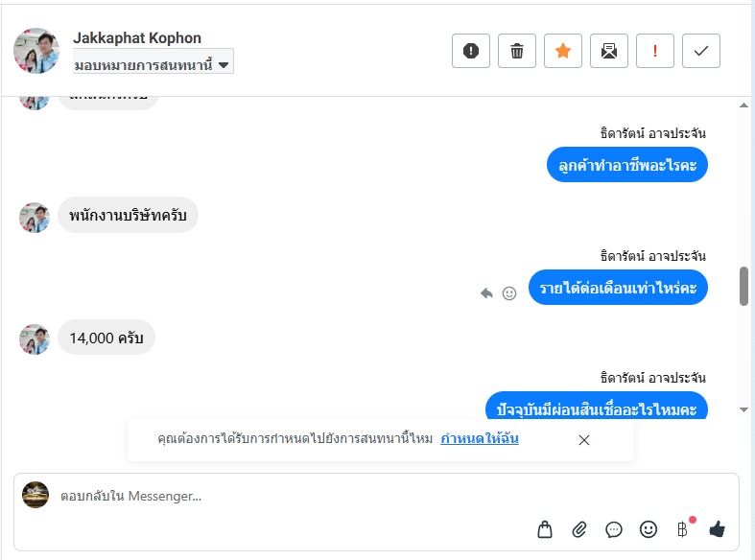
Task: Click the reply arrow beside income message
Action: point(487,293)
